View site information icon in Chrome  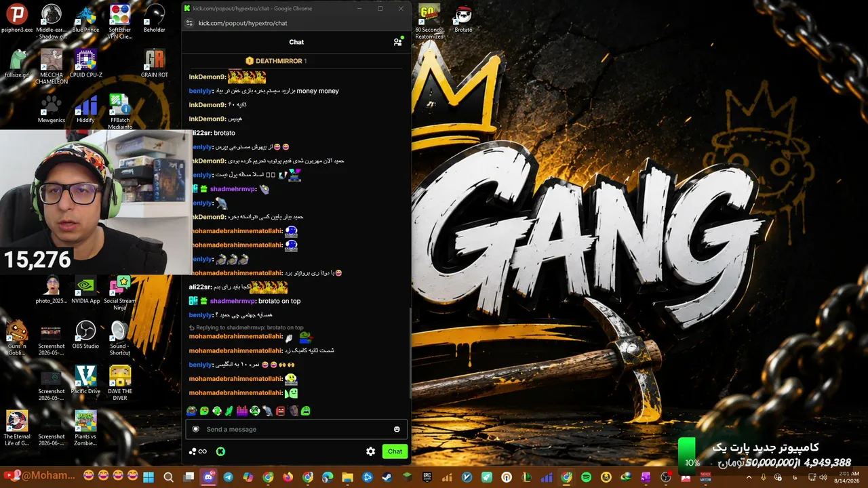click(x=189, y=23)
